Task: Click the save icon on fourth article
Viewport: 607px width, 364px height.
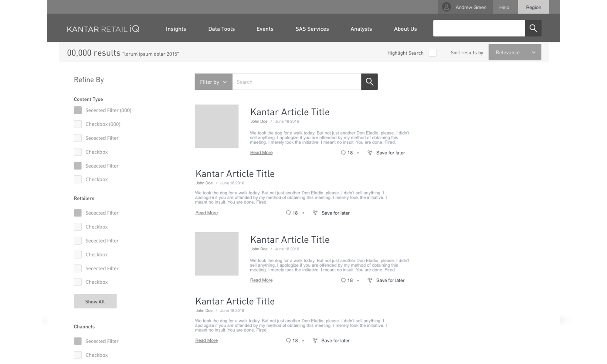Action: (x=315, y=341)
